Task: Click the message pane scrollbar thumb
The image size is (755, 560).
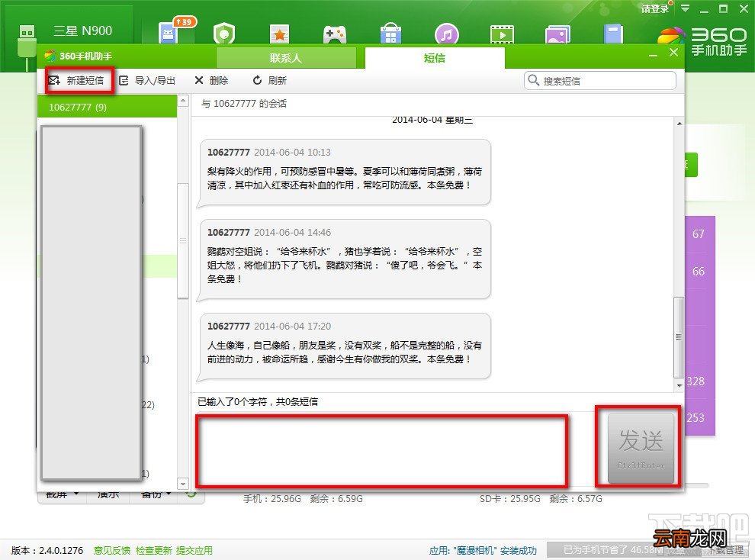Action: coord(679,337)
